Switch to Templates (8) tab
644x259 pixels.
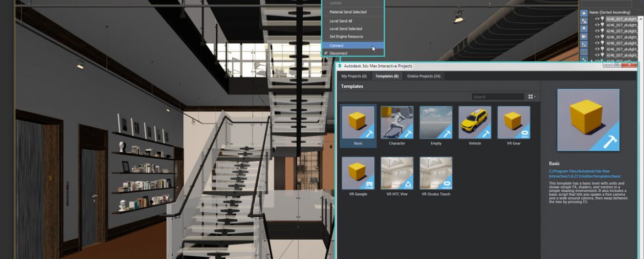point(387,77)
